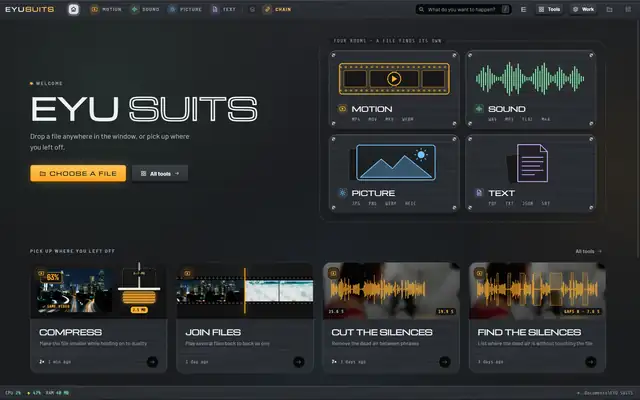640x400 pixels.
Task: Click the EYUSUITS logo in the top bar
Action: (x=29, y=9)
